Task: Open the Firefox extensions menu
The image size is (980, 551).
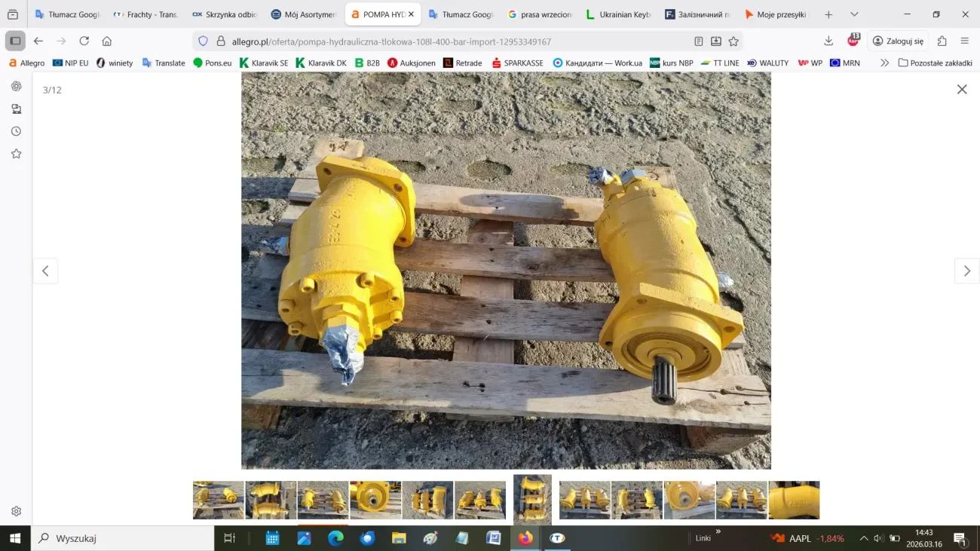Action: point(942,41)
